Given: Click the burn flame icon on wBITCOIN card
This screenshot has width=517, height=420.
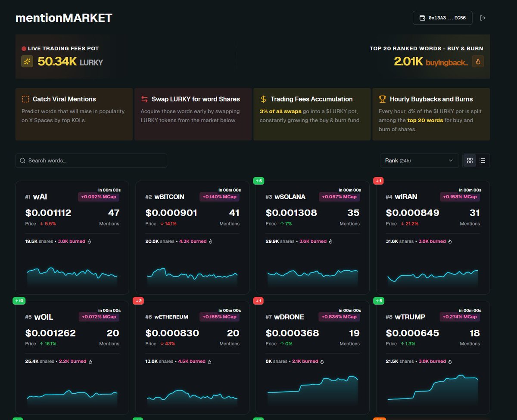Looking at the screenshot, I should pos(211,241).
